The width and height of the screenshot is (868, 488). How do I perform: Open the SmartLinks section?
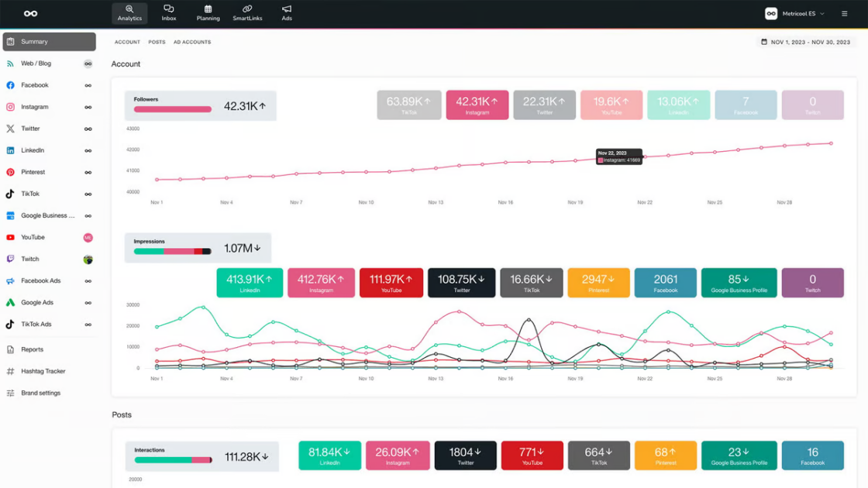[x=247, y=13]
